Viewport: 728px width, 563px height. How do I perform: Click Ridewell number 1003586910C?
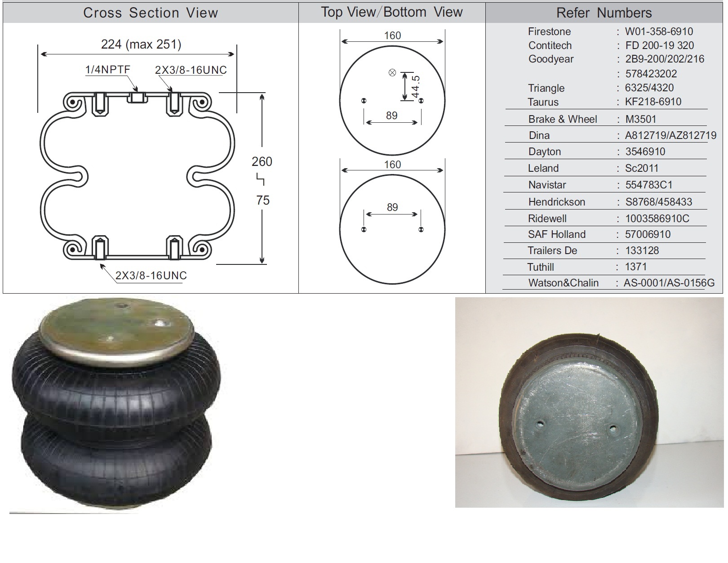click(x=657, y=219)
